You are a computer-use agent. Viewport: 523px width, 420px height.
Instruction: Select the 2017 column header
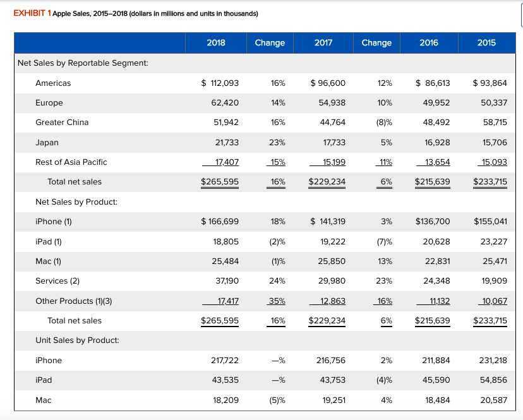(323, 43)
